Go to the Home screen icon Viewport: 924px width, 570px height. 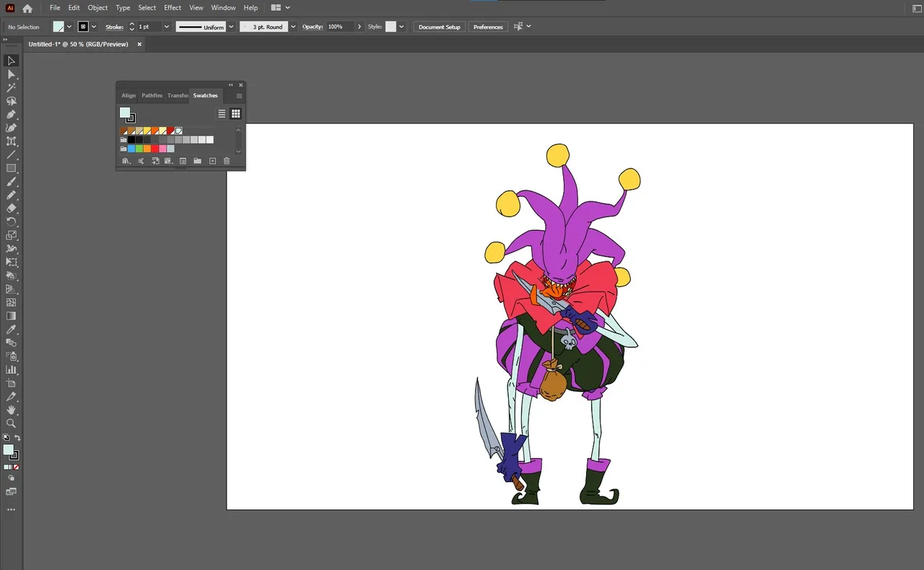tap(27, 9)
